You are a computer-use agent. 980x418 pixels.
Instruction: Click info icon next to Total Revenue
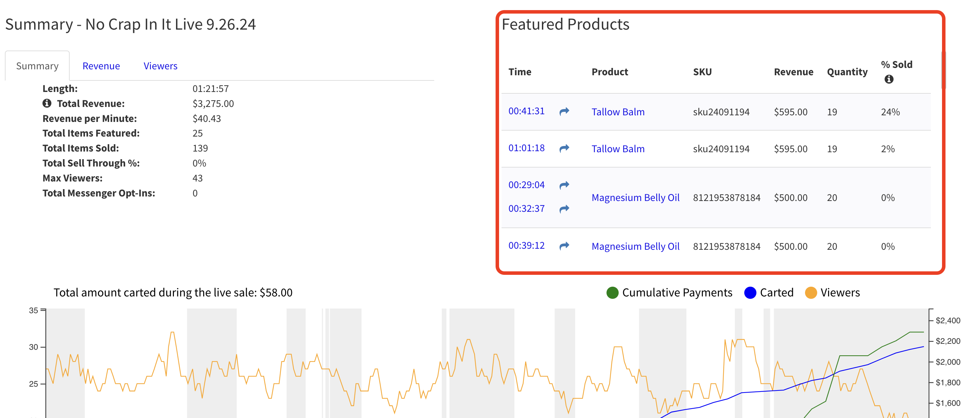click(x=47, y=103)
